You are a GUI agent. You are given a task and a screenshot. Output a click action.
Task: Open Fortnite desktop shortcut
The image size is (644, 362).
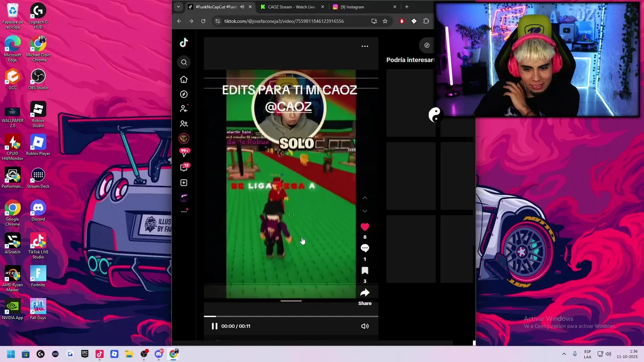click(38, 276)
